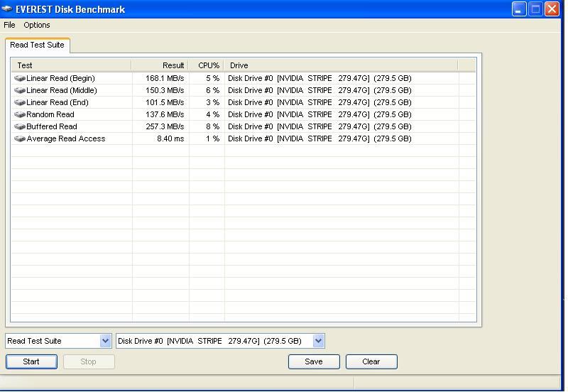The width and height of the screenshot is (568, 392).
Task: Select the Random Read row label
Action: click(50, 114)
